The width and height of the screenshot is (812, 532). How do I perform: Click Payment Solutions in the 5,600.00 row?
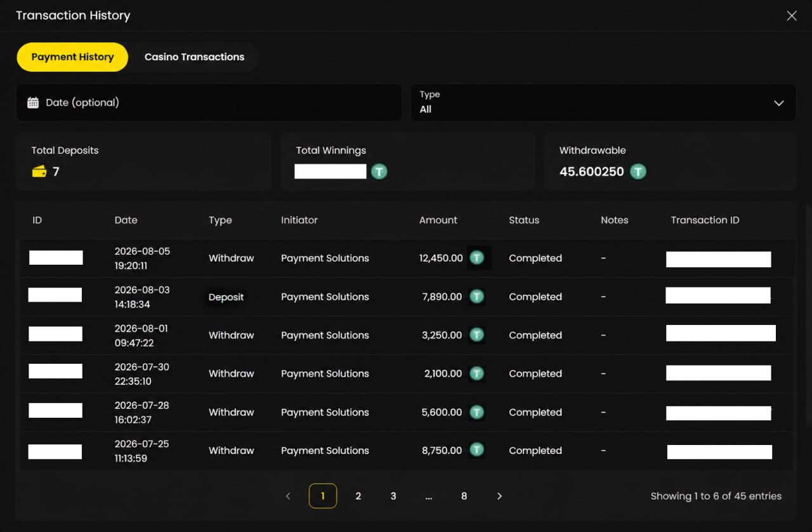[325, 412]
